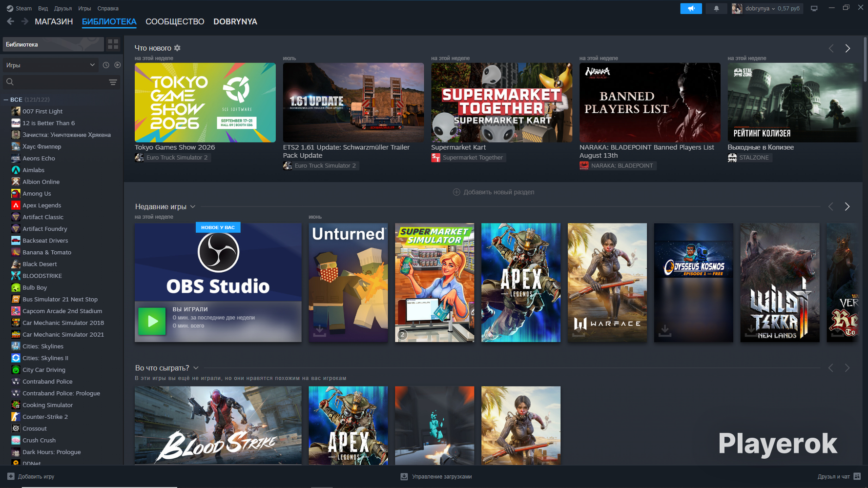The image size is (868, 488).
Task: Open download manager icon at bottom
Action: [x=404, y=476]
